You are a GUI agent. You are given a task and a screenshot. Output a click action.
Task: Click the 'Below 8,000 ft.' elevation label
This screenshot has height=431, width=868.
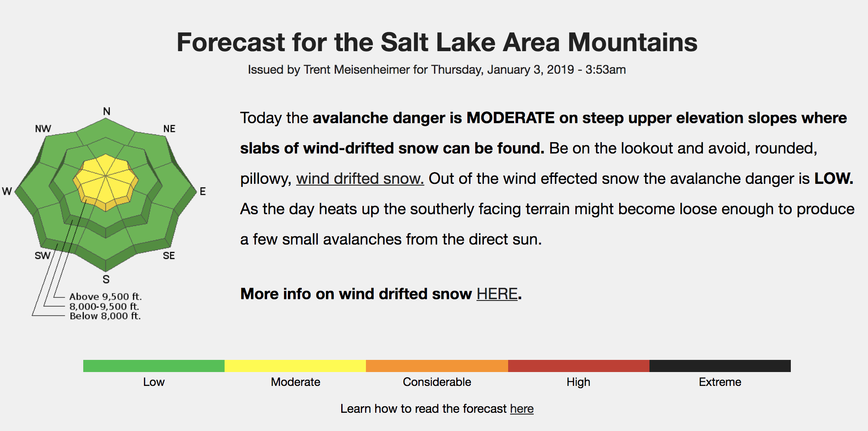105,316
